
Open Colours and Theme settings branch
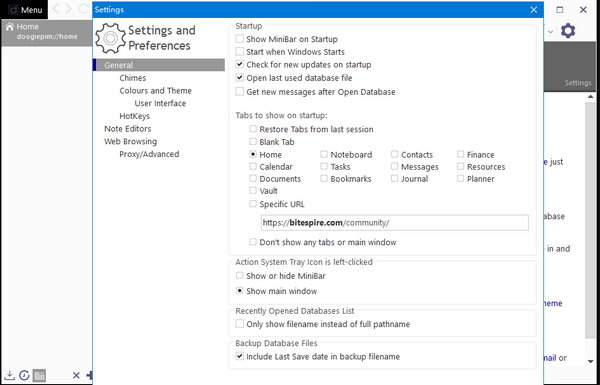155,91
